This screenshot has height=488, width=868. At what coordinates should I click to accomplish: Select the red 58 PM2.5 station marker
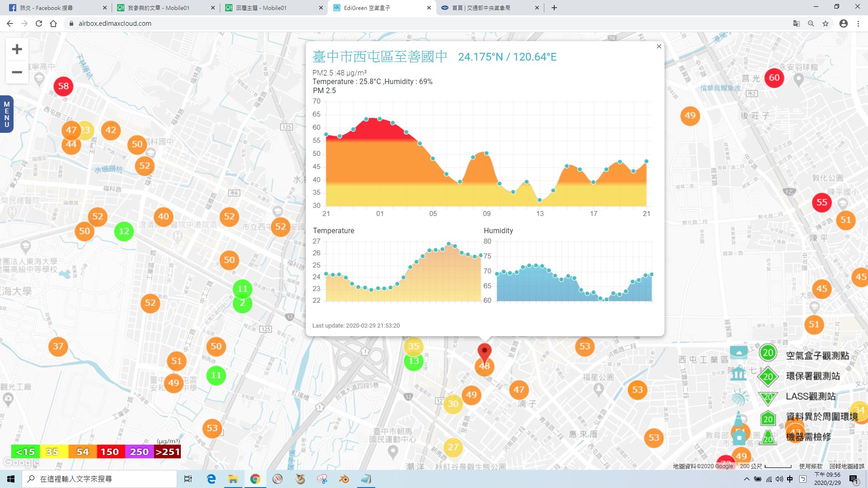[x=63, y=86]
